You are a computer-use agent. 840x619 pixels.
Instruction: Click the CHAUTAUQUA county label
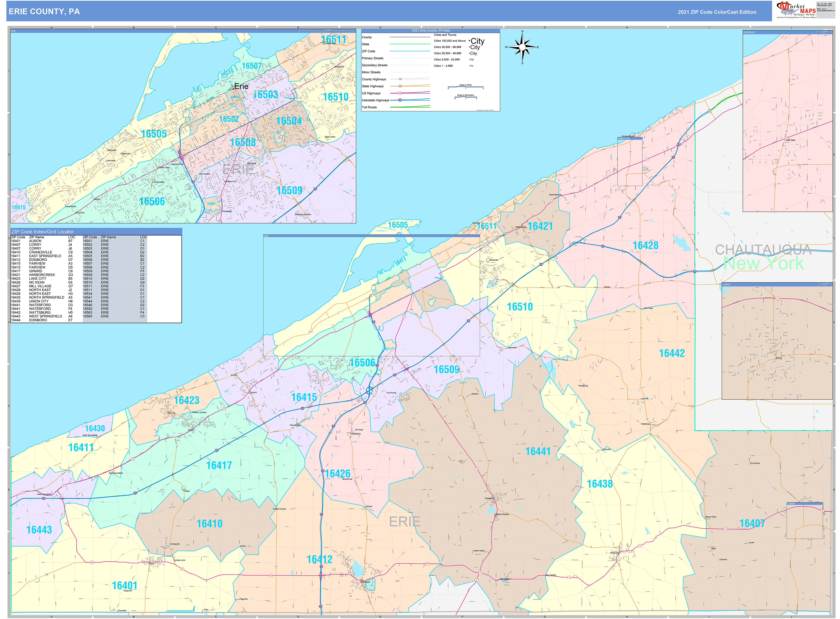pyautogui.click(x=763, y=250)
